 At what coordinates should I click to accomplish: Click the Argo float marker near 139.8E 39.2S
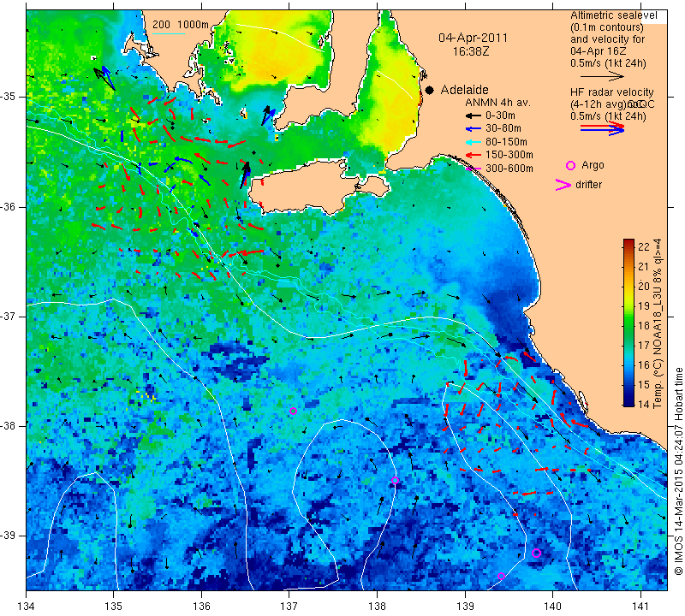point(537,554)
